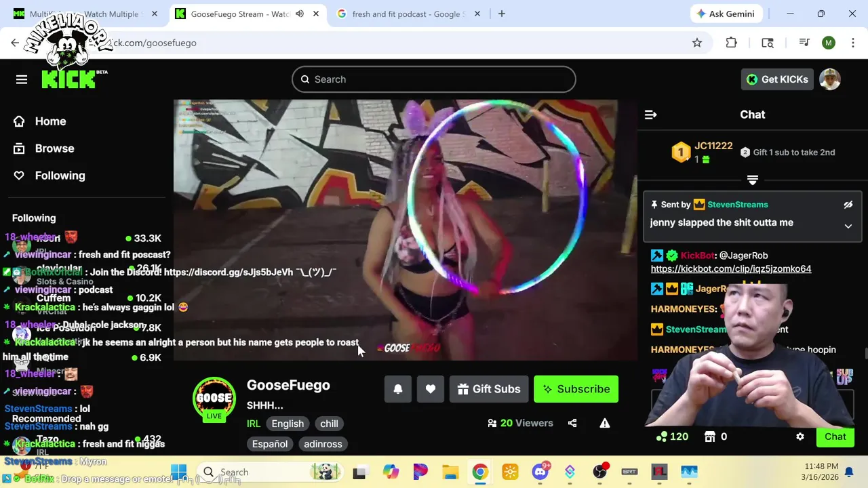The height and width of the screenshot is (488, 868).
Task: Bookmark this page with star icon
Action: tap(697, 43)
